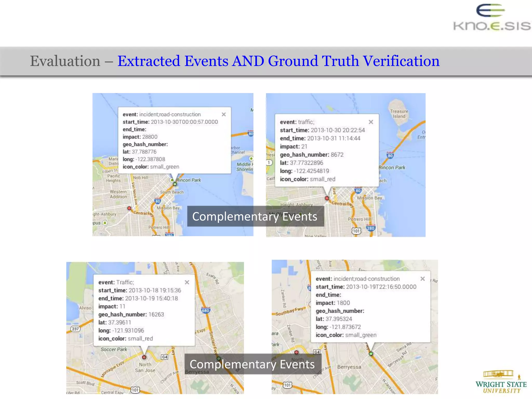
Task: Click the red marker below Soccer Park
Action: (144, 357)
